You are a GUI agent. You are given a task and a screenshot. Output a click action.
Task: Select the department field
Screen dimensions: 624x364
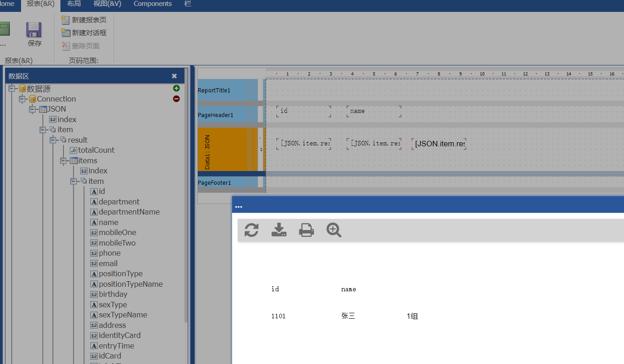click(x=115, y=202)
